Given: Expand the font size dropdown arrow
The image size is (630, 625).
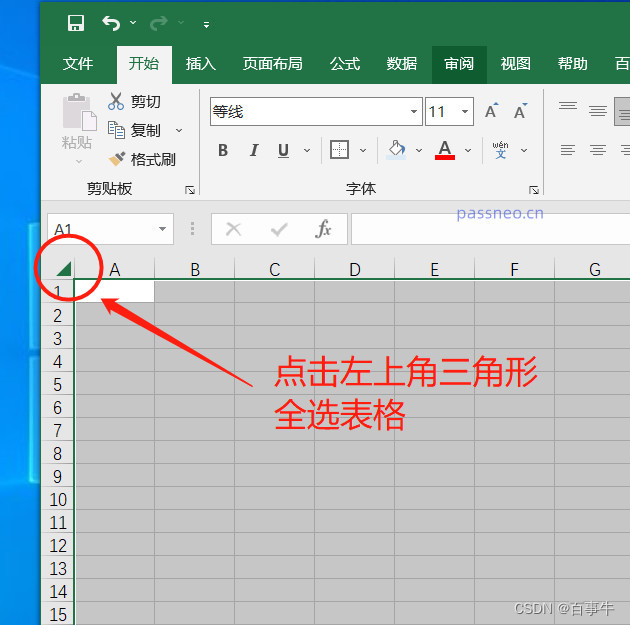Looking at the screenshot, I should click(x=465, y=111).
